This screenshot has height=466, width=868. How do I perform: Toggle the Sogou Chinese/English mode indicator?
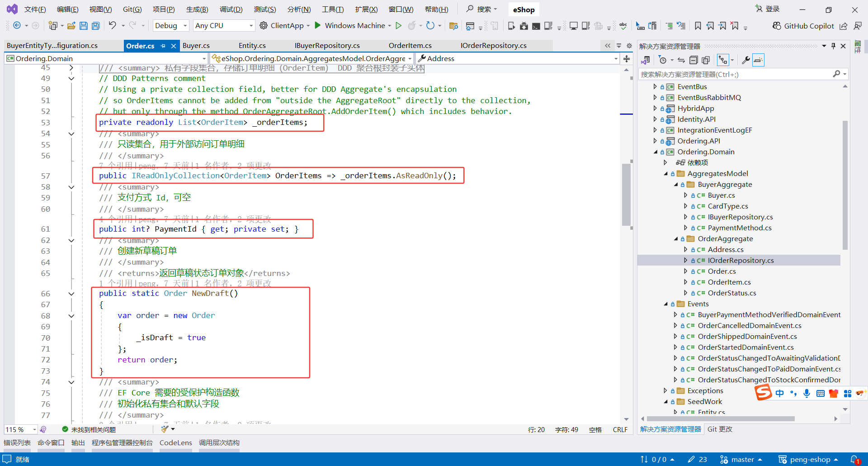(779, 393)
